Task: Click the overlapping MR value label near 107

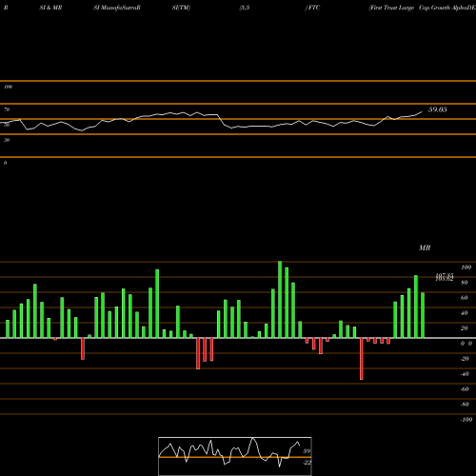Action: click(445, 277)
